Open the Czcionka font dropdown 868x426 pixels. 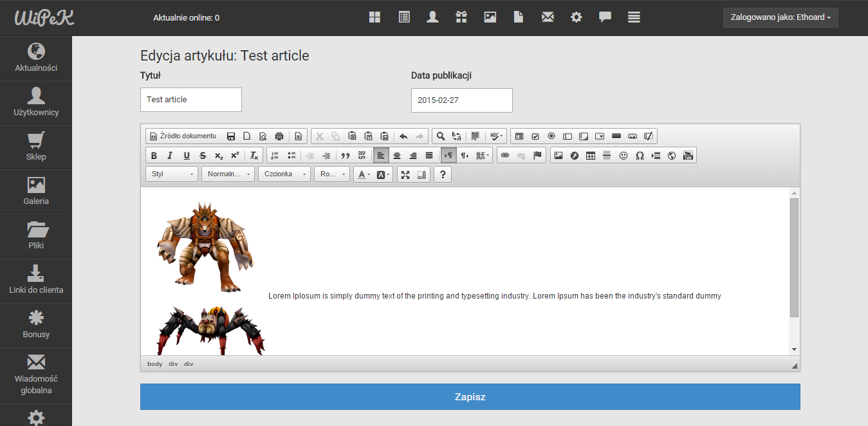pos(284,174)
